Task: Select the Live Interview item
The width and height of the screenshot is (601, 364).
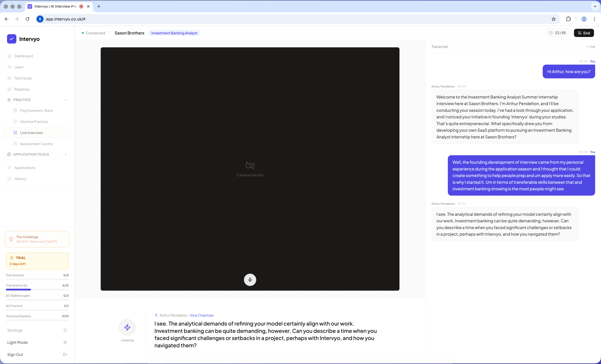Action: click(x=37, y=133)
